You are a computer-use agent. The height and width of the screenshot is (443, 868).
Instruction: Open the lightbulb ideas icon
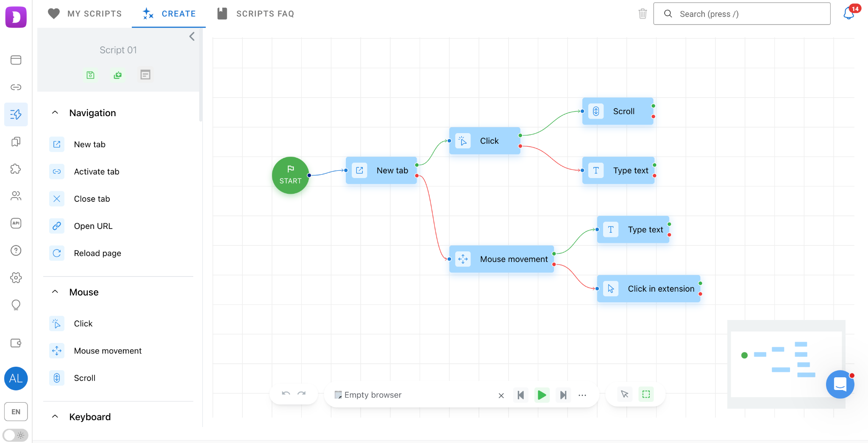(x=16, y=305)
